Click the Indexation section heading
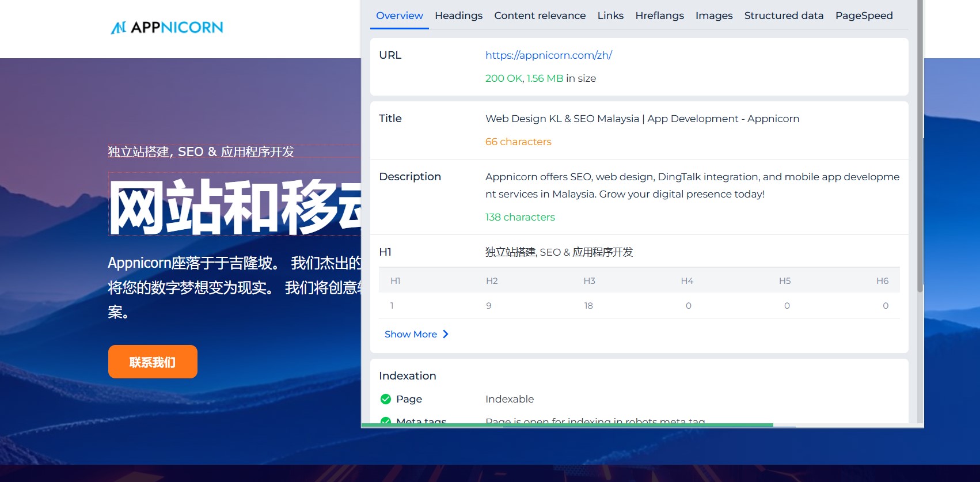The height and width of the screenshot is (482, 980). 408,376
